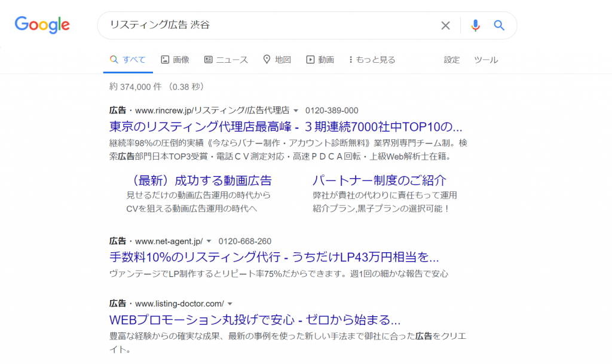This screenshot has width=612, height=364.
Task: Open ad link 手数料10%のリスティング代行
Action: pos(274,257)
